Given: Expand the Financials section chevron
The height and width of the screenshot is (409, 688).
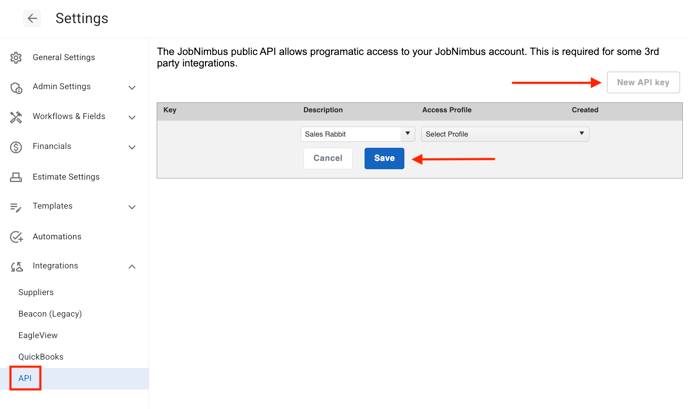Looking at the screenshot, I should click(132, 147).
